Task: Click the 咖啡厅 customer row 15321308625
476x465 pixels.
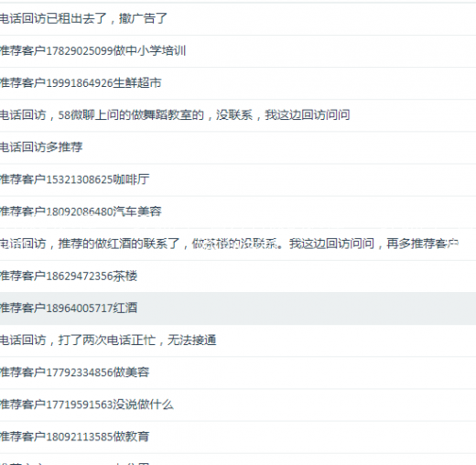Action: pos(238,179)
